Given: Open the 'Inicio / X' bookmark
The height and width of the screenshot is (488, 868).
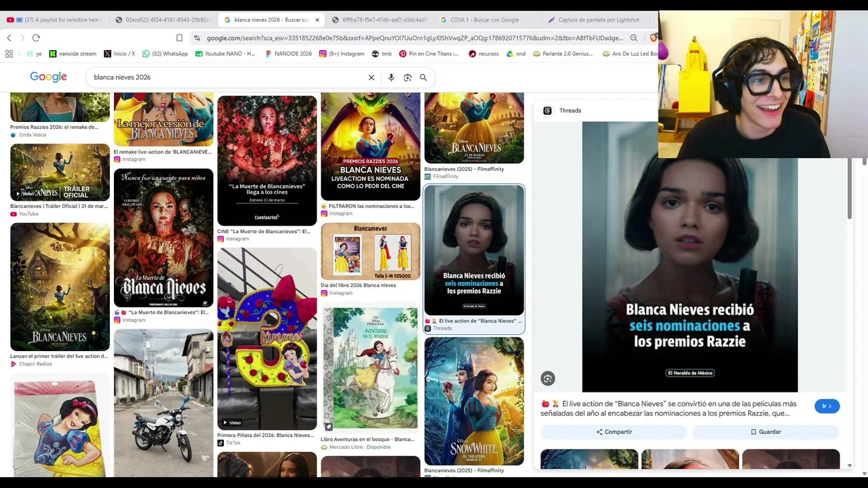Looking at the screenshot, I should click(119, 54).
